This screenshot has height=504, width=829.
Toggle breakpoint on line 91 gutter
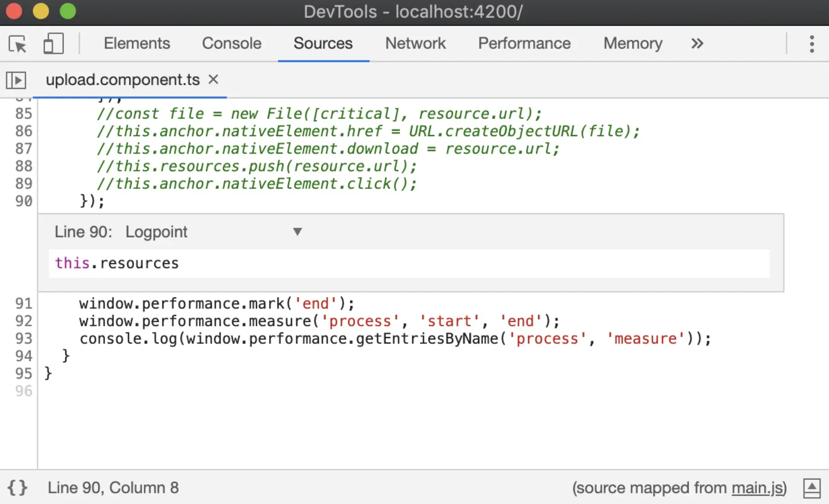tap(23, 303)
